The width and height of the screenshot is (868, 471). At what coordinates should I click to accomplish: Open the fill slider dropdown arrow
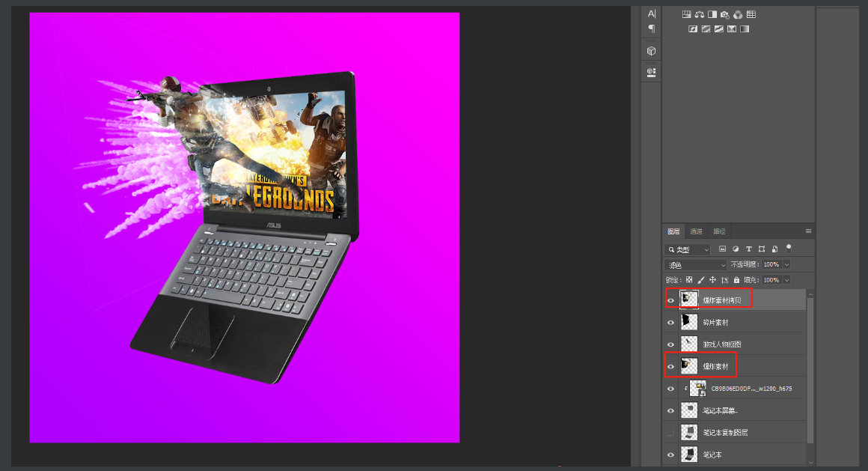(786, 280)
